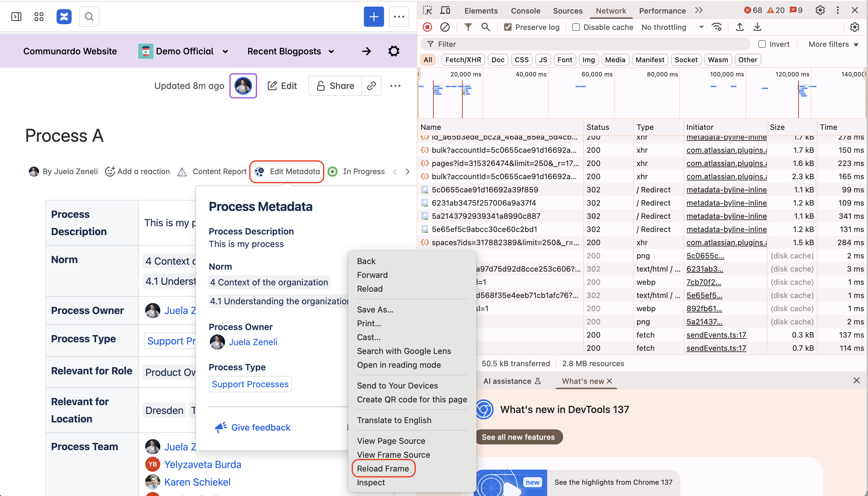Check the Invert filter checkbox

762,44
